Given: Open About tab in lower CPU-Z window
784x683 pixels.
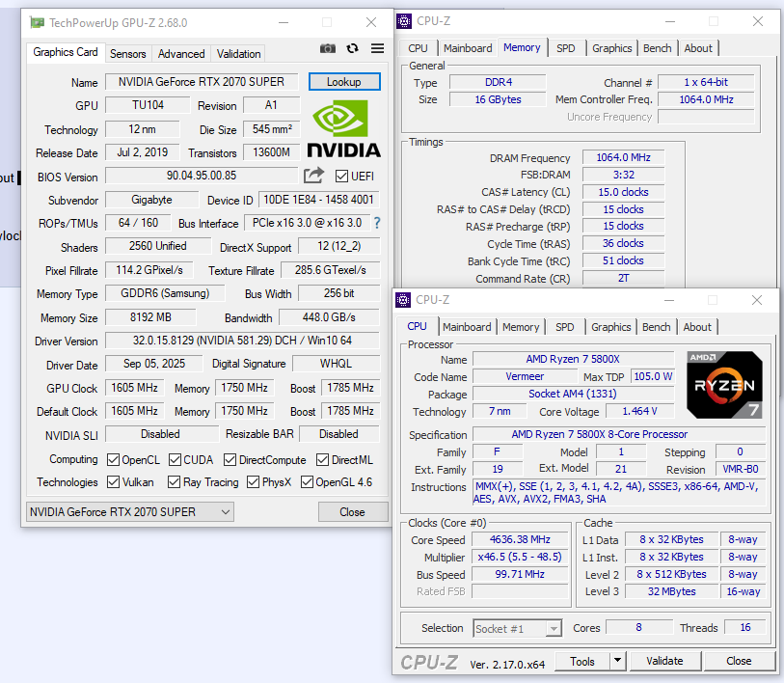Looking at the screenshot, I should (697, 327).
